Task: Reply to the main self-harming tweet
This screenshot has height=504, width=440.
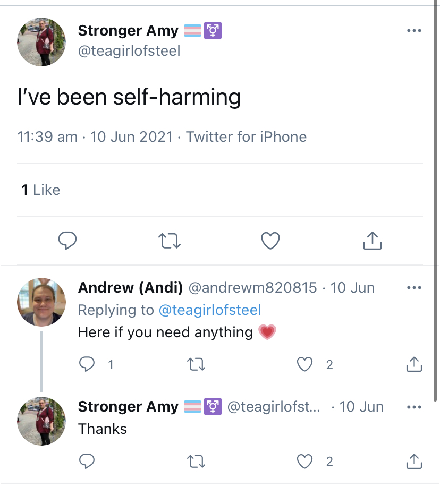Action: tap(67, 241)
